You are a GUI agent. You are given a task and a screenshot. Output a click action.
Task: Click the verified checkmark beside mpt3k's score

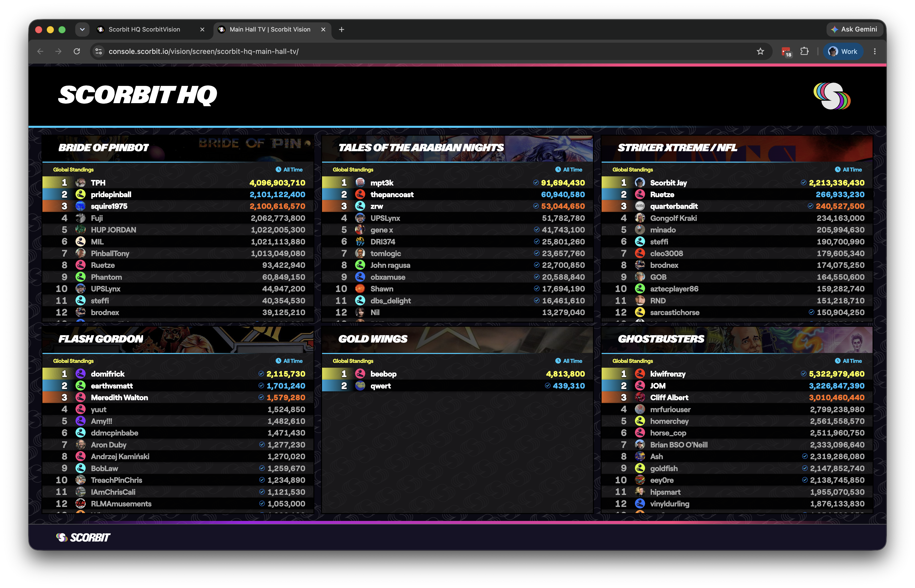click(536, 183)
